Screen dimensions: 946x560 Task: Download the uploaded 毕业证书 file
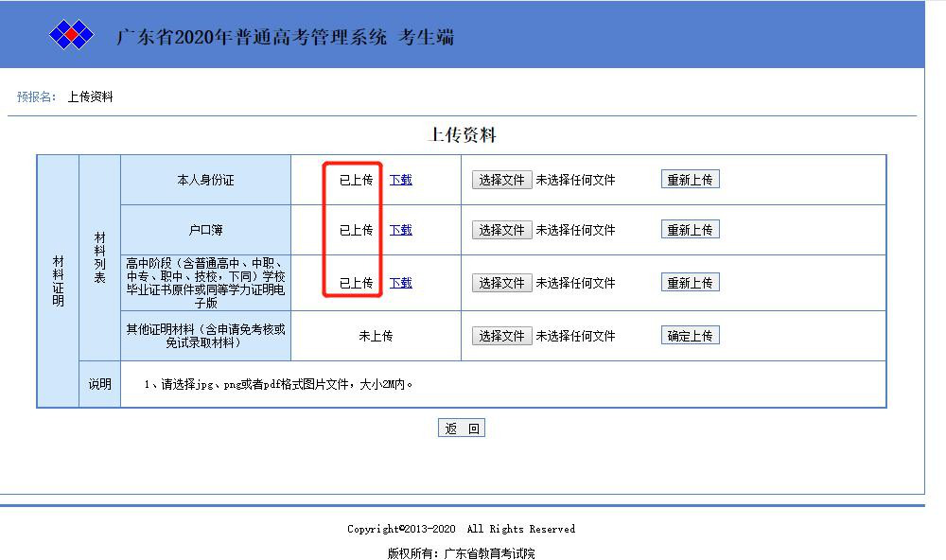(400, 283)
